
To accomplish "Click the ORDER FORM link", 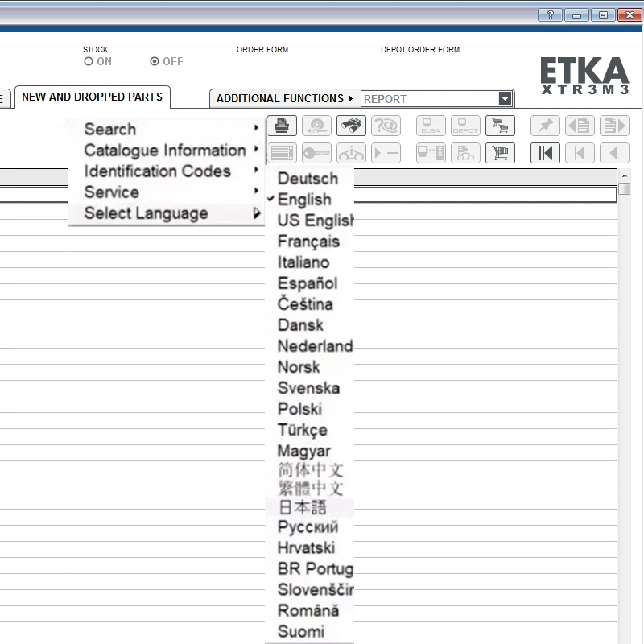I will point(262,49).
